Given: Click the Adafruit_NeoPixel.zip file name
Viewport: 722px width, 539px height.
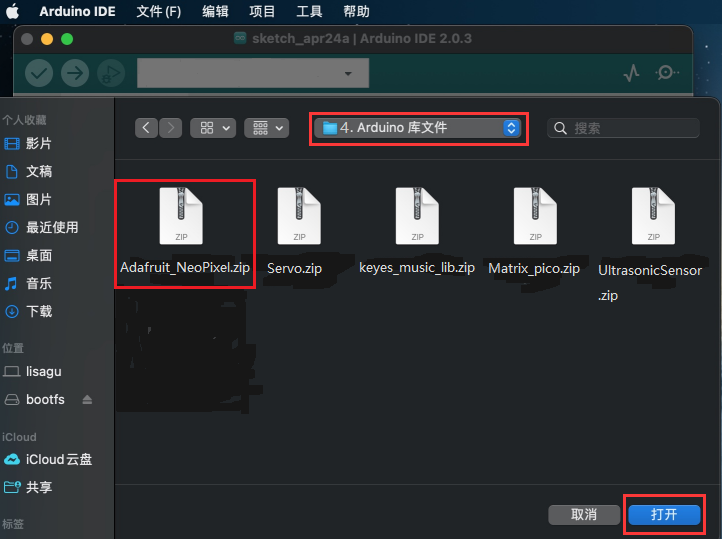Looking at the screenshot, I should [x=185, y=267].
